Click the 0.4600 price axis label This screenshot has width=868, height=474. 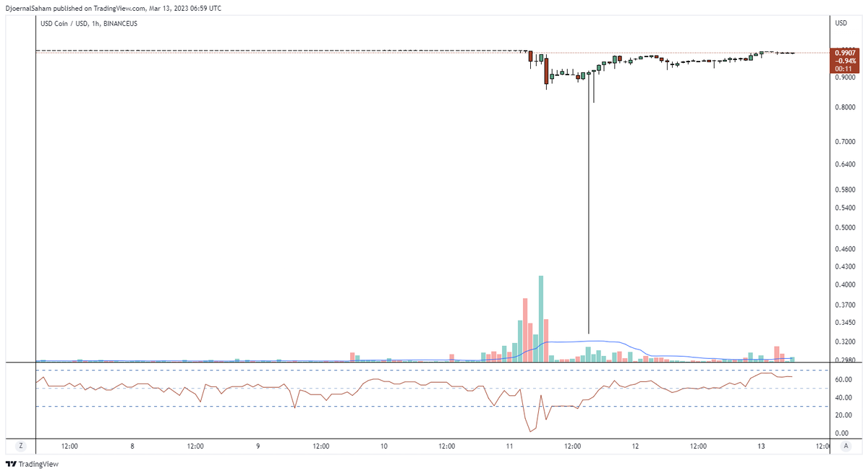click(846, 249)
